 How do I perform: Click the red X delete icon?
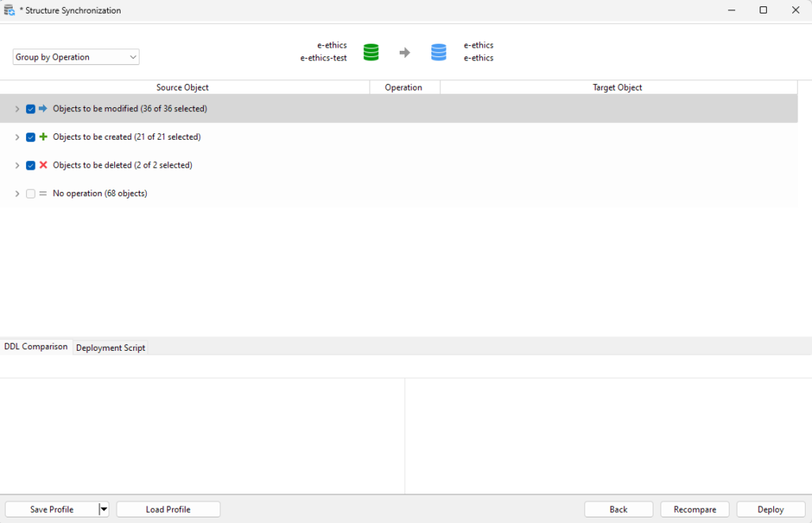click(43, 165)
